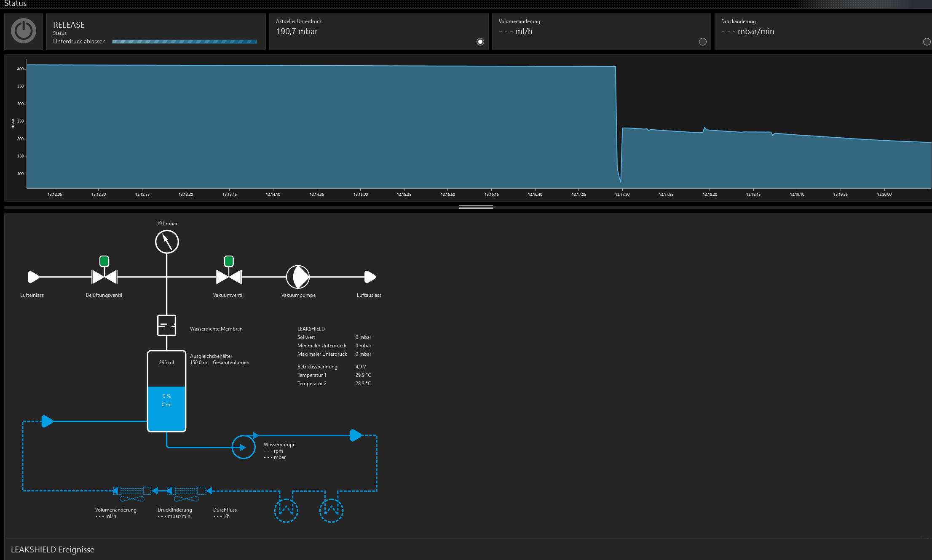Screen dimensions: 932x560
Task: Click the splitter handle below the chart
Action: coord(476,207)
